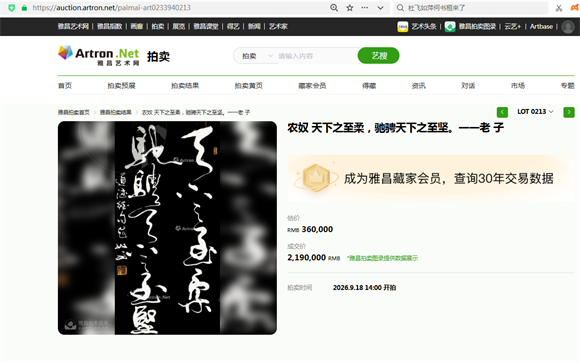Viewport: 580px width, 362px height.
Task: Click the auction time 2026.9.18 14:00 开拍
Action: (364, 288)
